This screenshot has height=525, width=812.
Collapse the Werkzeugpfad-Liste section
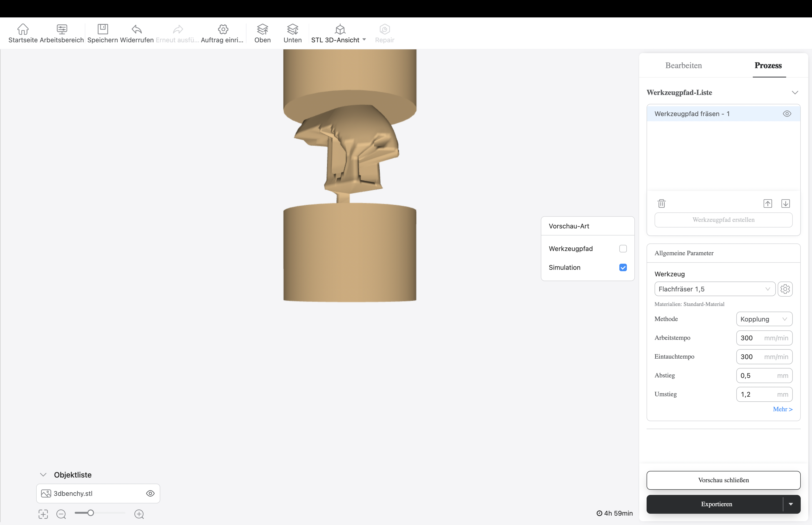click(795, 93)
